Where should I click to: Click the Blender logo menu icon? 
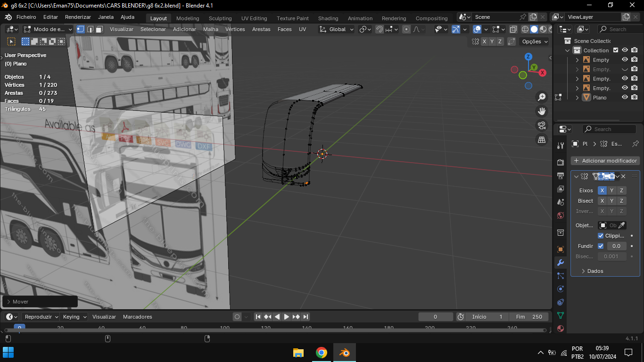click(8, 17)
